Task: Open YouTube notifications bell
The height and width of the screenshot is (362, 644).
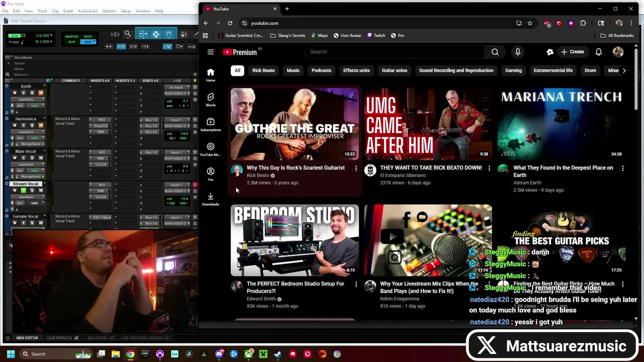Action: 599,52
